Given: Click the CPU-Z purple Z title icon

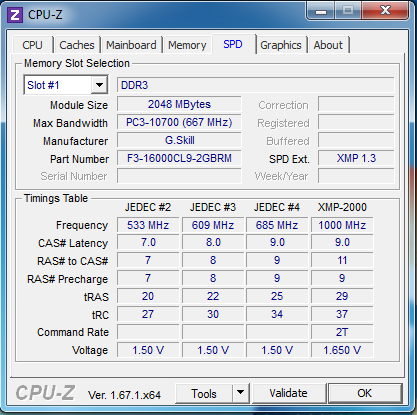Looking at the screenshot, I should coord(15,15).
